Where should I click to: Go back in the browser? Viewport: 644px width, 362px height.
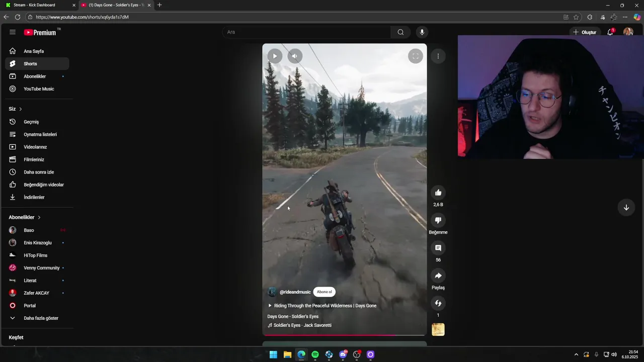tap(6, 17)
